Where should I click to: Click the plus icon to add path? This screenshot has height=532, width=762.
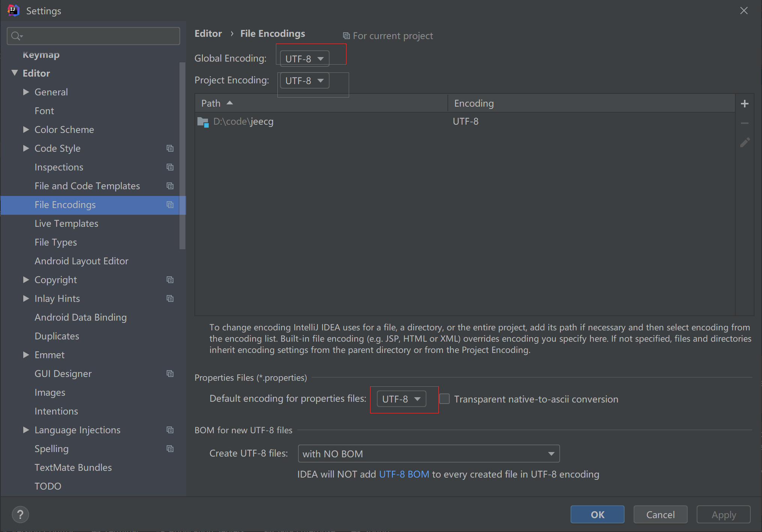point(745,104)
